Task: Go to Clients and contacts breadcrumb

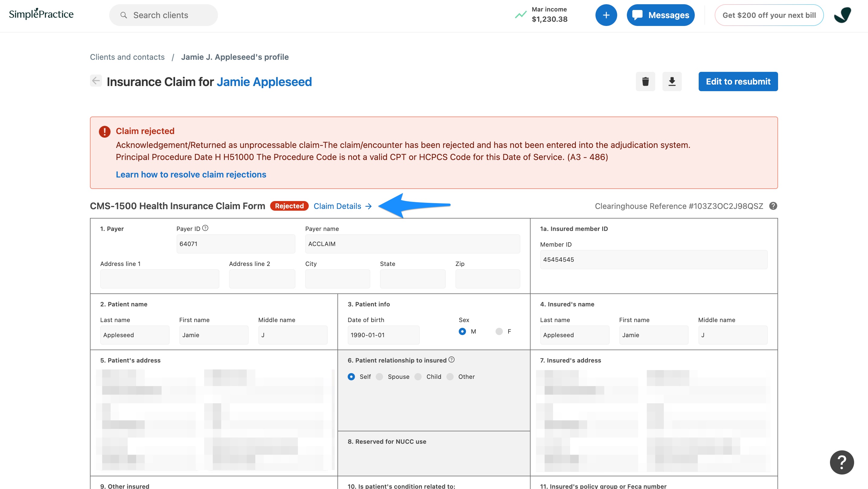Action: tap(127, 57)
